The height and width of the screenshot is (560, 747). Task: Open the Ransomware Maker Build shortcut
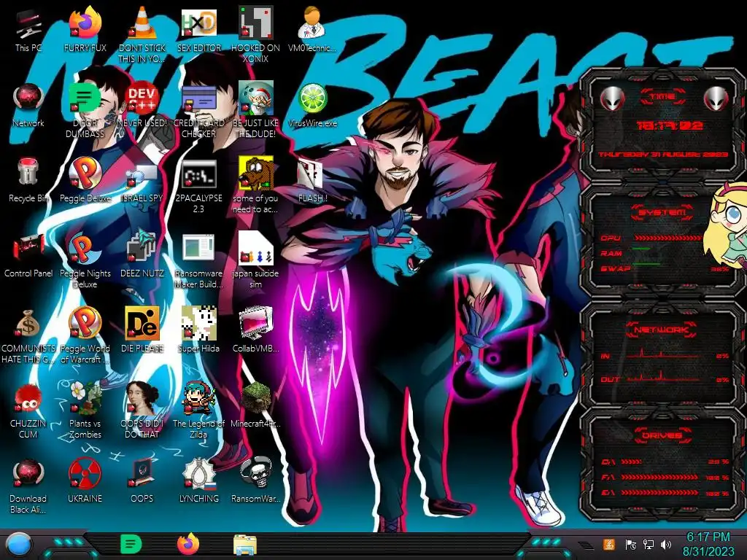pos(198,248)
